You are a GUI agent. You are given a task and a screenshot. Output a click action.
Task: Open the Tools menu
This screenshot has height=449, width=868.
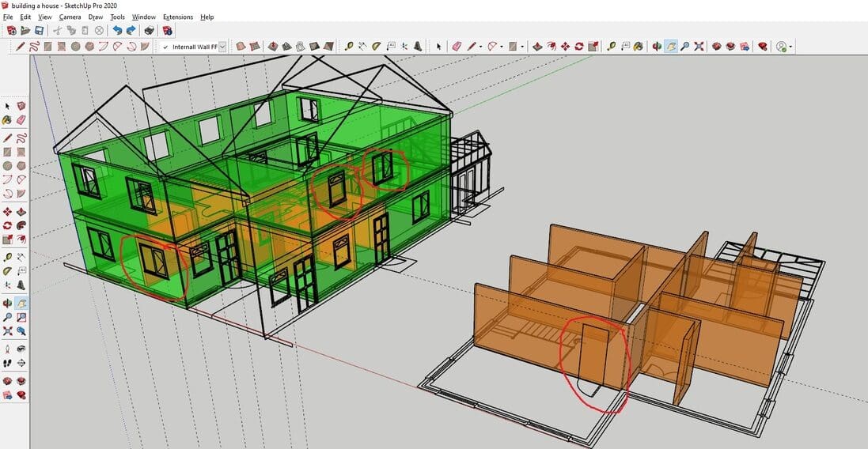point(117,17)
